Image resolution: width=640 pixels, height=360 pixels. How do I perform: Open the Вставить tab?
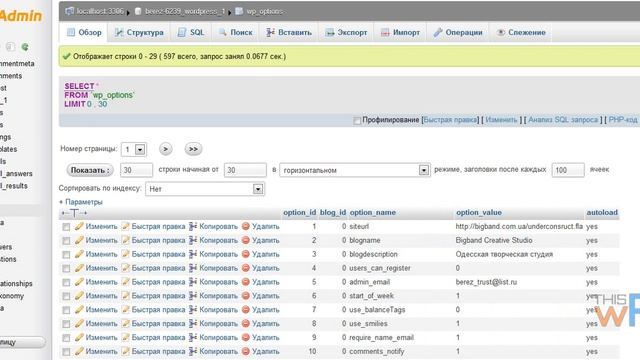point(289,32)
